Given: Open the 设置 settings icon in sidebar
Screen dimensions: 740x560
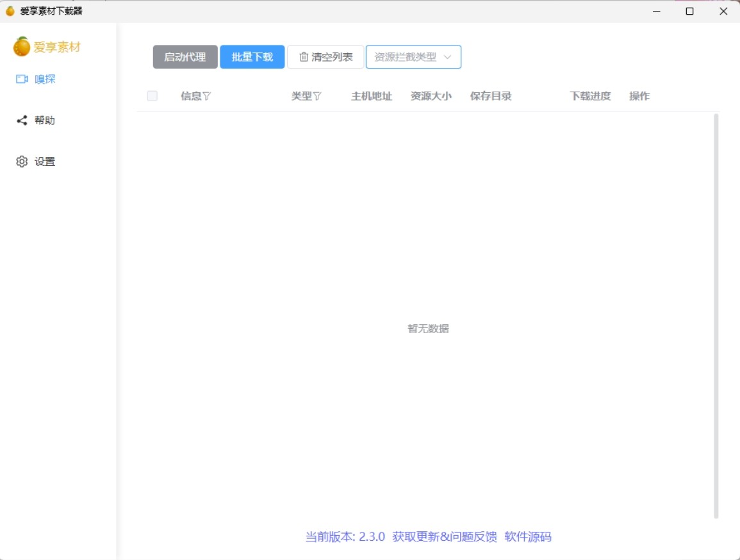Looking at the screenshot, I should 20,161.
